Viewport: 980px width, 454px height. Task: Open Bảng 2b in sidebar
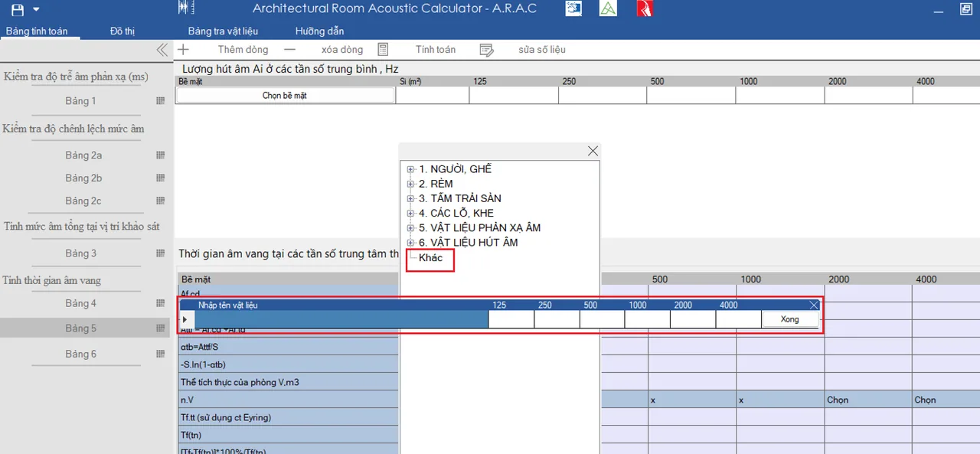(x=83, y=178)
